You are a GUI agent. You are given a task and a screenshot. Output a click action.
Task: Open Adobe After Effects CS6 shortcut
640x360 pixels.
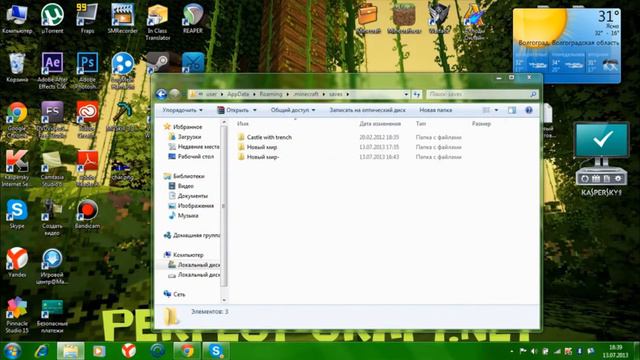pos(52,70)
